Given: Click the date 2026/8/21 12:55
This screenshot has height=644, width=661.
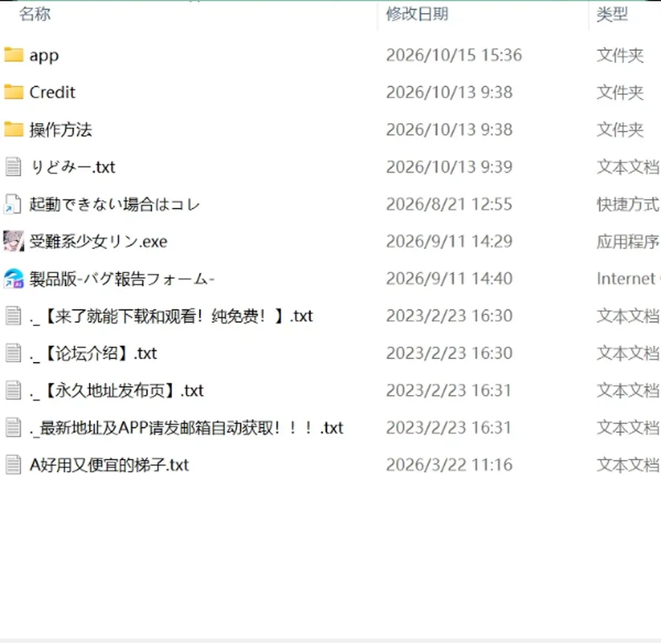Looking at the screenshot, I should pyautogui.click(x=450, y=204).
